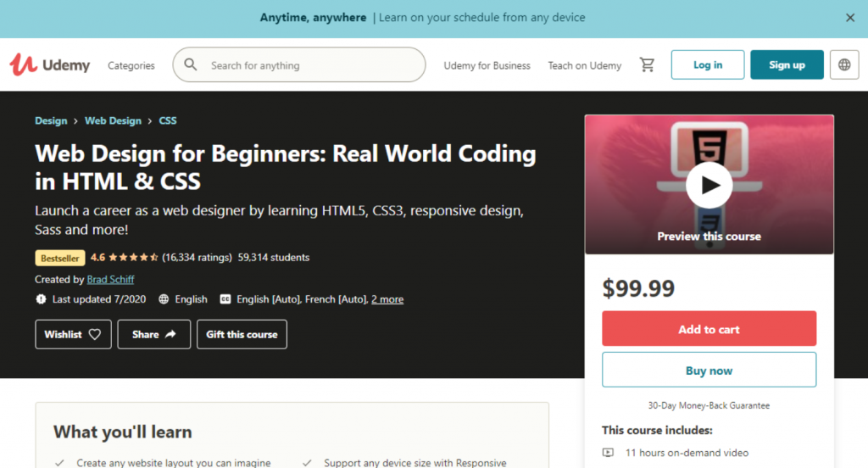Click the search magnifier icon
This screenshot has width=868, height=468.
pyautogui.click(x=191, y=64)
